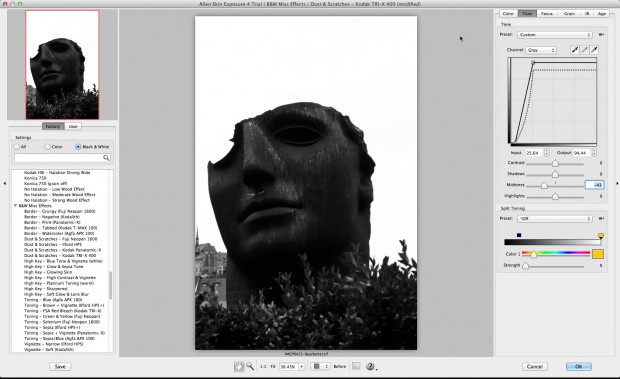Viewport: 620px width, 379px height.
Task: Open the Channel Gray dropdown
Action: pyautogui.click(x=541, y=50)
